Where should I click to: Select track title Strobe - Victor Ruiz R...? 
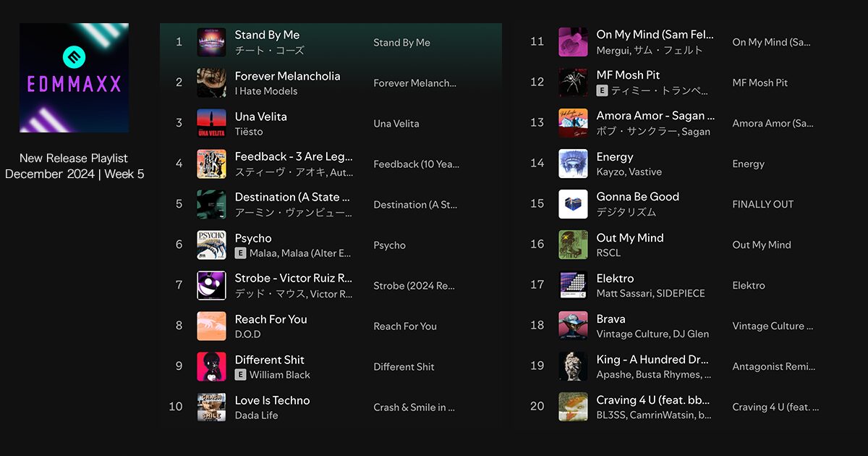point(294,278)
